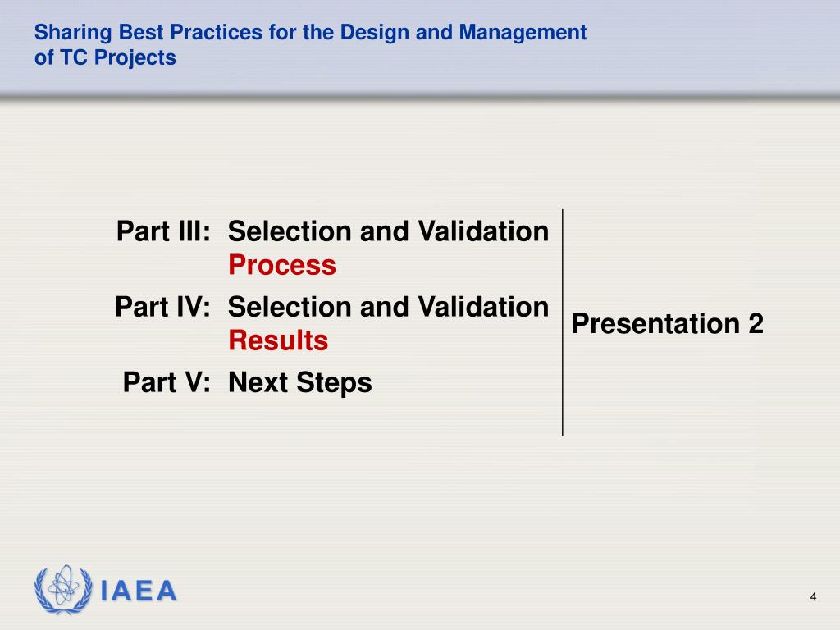Click the word 'Management' in the title

tap(523, 32)
